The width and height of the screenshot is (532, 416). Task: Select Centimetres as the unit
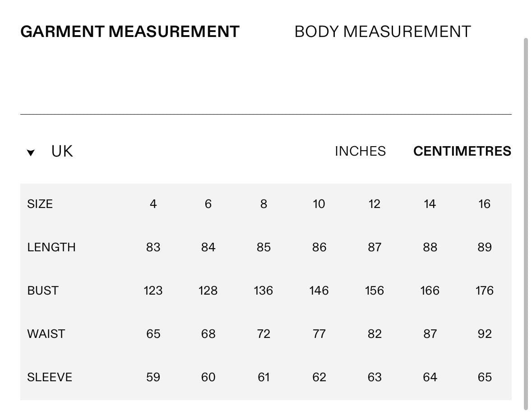462,151
